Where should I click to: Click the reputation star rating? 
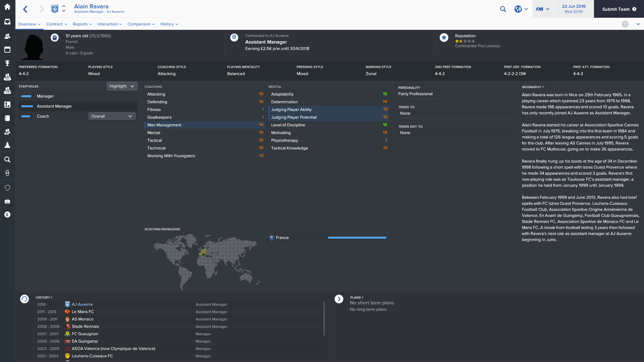465,41
